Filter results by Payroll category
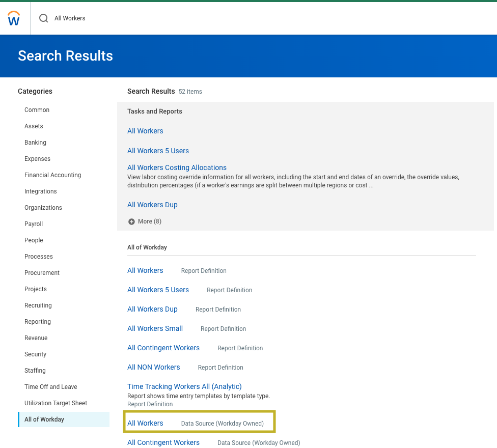 coord(34,224)
